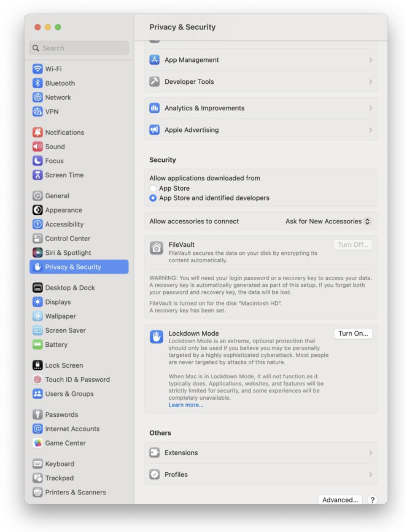The image size is (405, 532).
Task: Switch to Desktop & Dock settings
Action: click(x=79, y=288)
